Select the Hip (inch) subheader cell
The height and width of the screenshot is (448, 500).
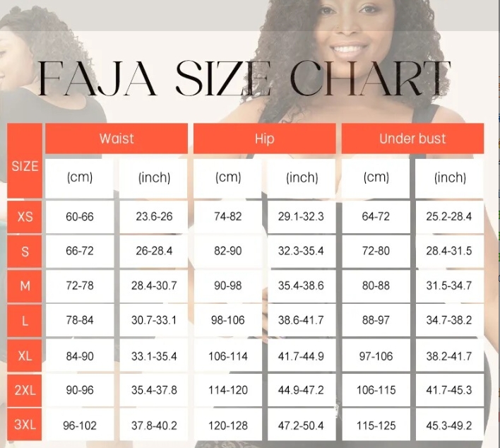pos(302,177)
